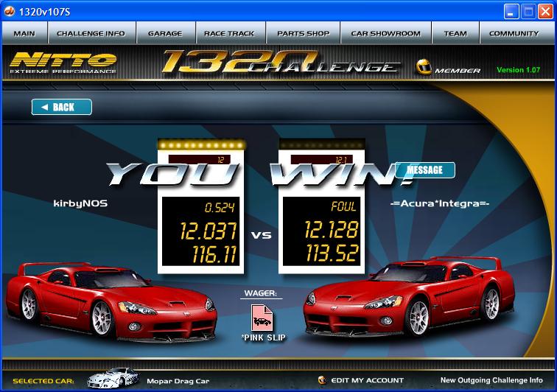Click the 1320 Challenge logo
Screen dimensions: 557x392
(281, 62)
